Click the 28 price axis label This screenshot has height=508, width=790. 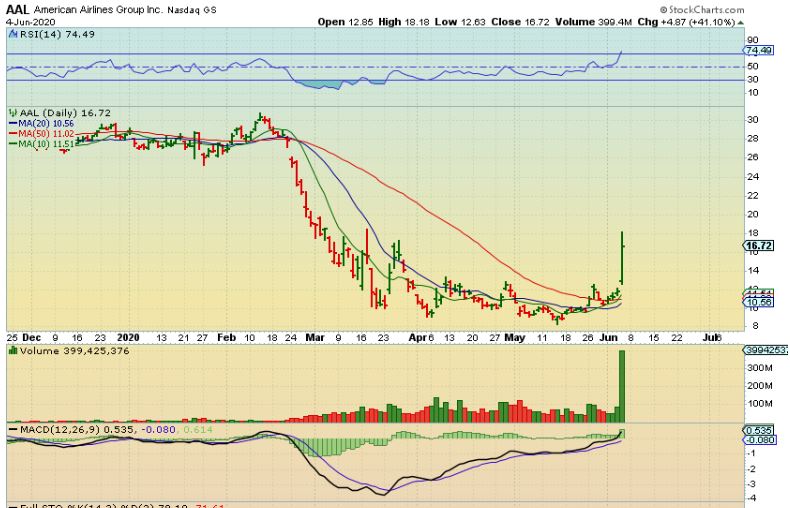753,139
